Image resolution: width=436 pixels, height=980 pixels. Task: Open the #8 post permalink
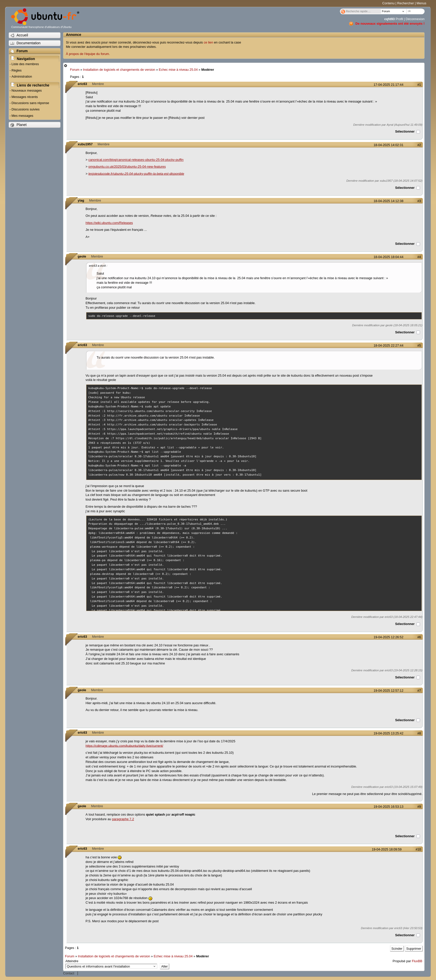tap(419, 733)
